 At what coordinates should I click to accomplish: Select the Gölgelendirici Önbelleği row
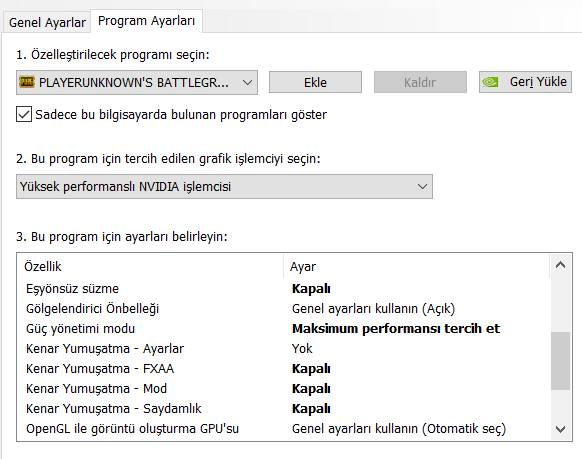coord(284,309)
